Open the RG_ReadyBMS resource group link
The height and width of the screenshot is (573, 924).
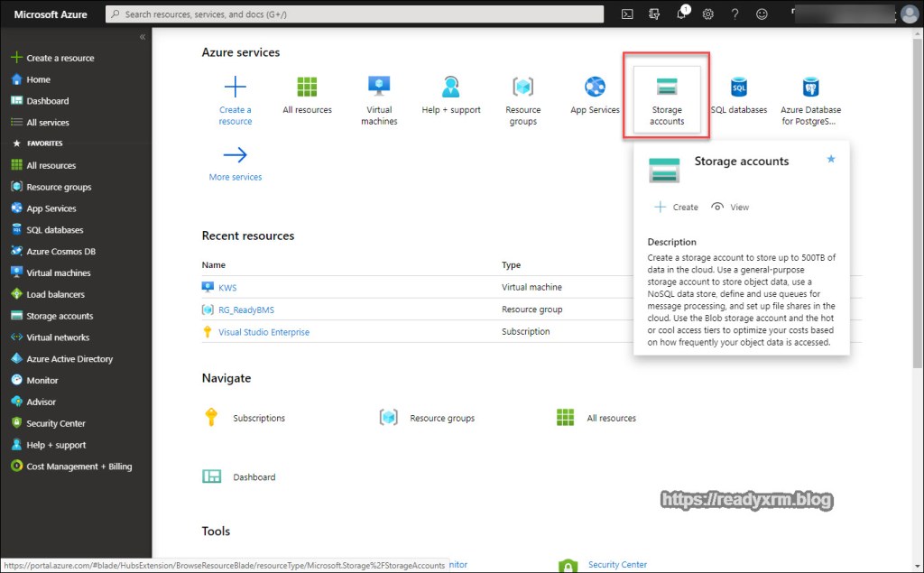click(x=245, y=310)
